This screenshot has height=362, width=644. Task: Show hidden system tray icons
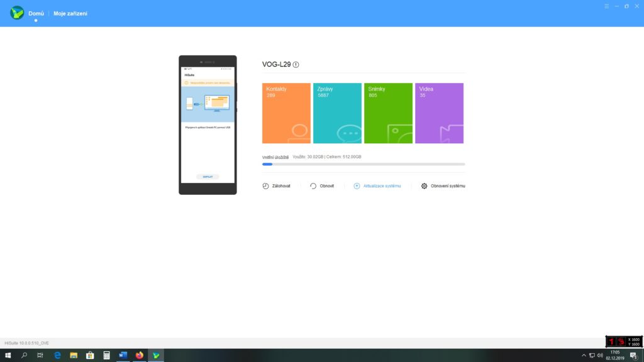(584, 356)
